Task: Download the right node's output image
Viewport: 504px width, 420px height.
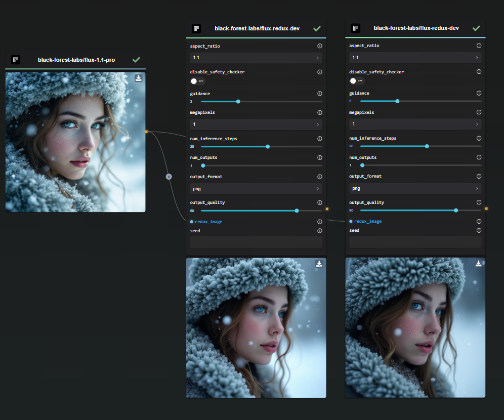Action: 478,264
